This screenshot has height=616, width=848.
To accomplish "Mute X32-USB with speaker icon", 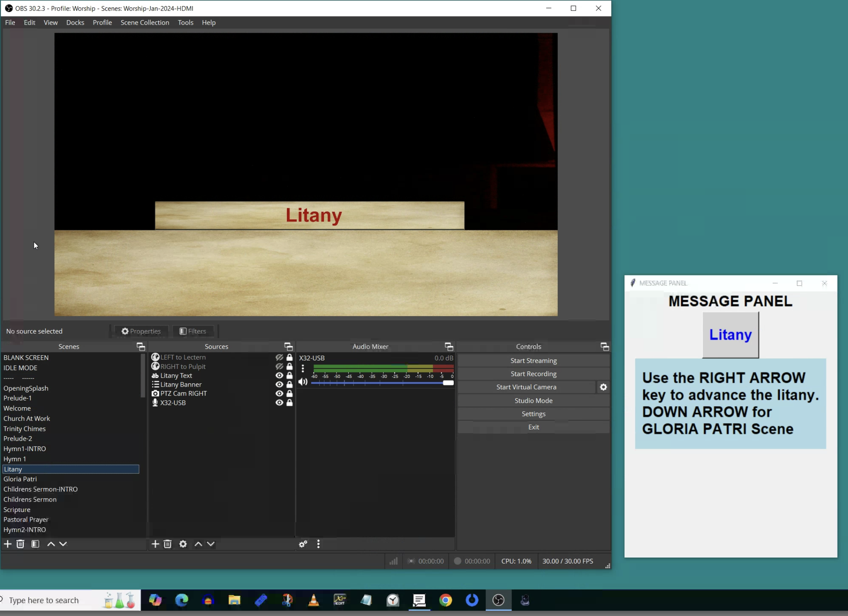I will tap(303, 381).
